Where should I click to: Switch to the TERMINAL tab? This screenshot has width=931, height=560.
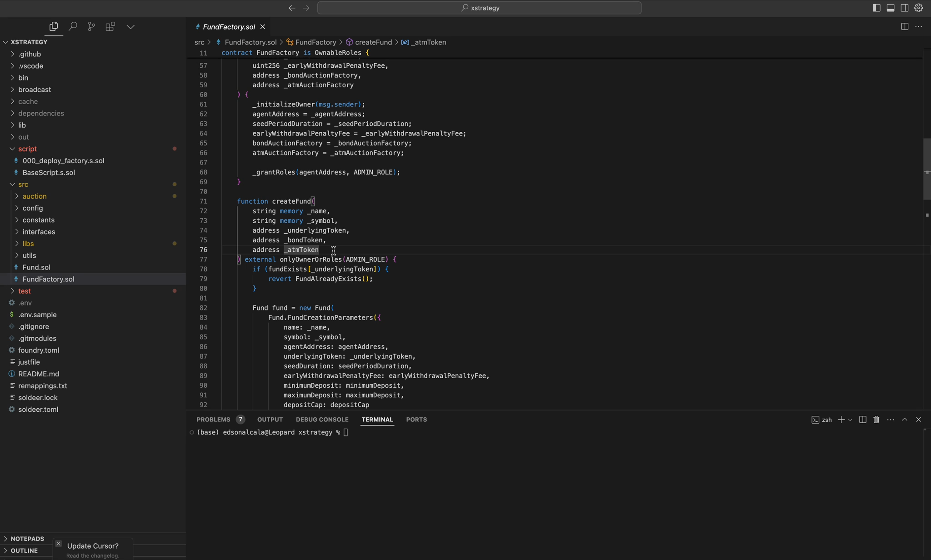377,420
